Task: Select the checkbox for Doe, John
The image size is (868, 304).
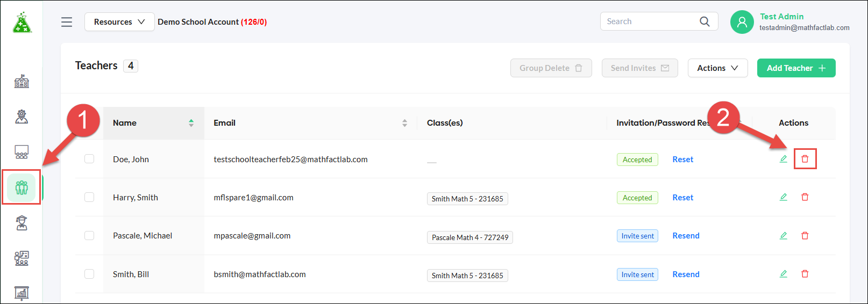Action: tap(89, 159)
